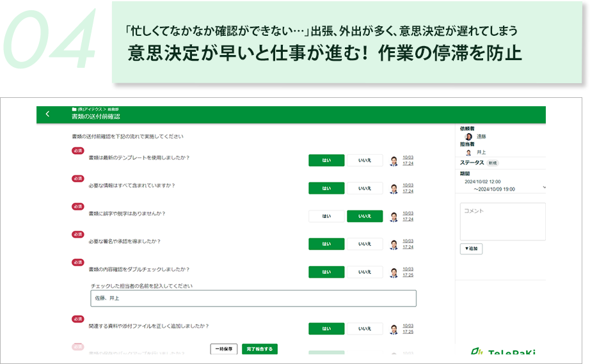Viewport: 590px width, 364px height.
Task: Open timestamp link on ダブルチェック row
Action: coord(408,272)
